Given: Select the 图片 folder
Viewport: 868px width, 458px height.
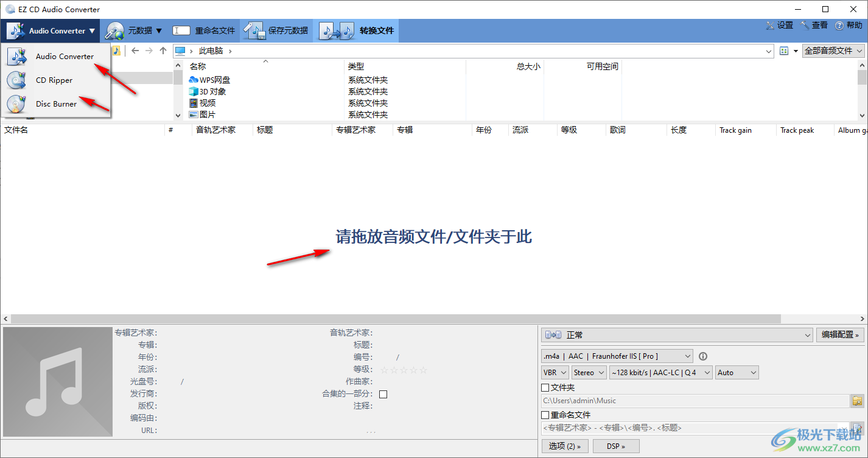Looking at the screenshot, I should (208, 114).
